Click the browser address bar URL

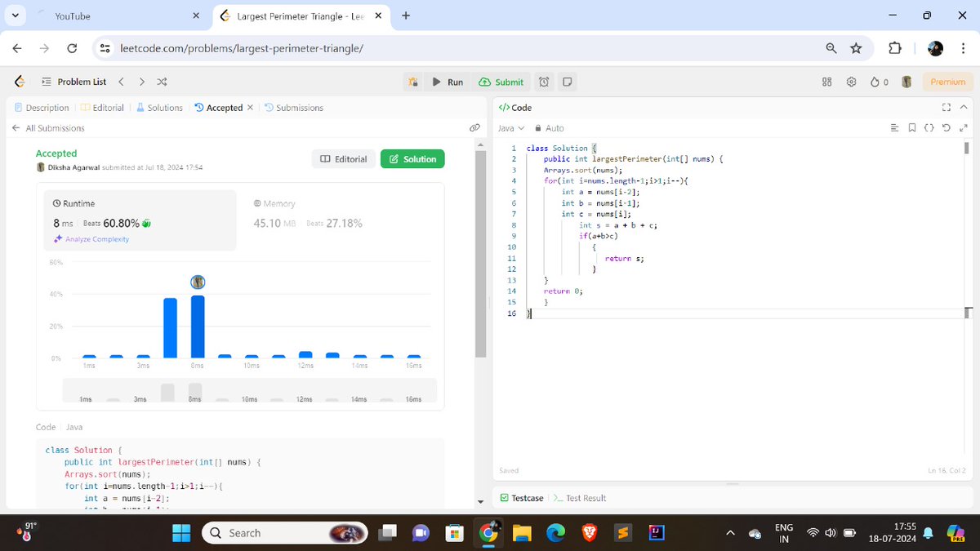[242, 48]
